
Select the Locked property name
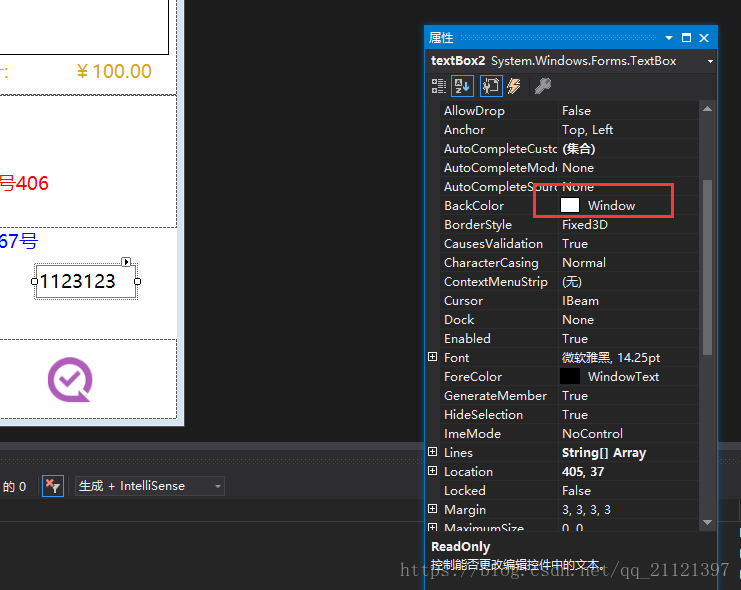pyautogui.click(x=465, y=491)
